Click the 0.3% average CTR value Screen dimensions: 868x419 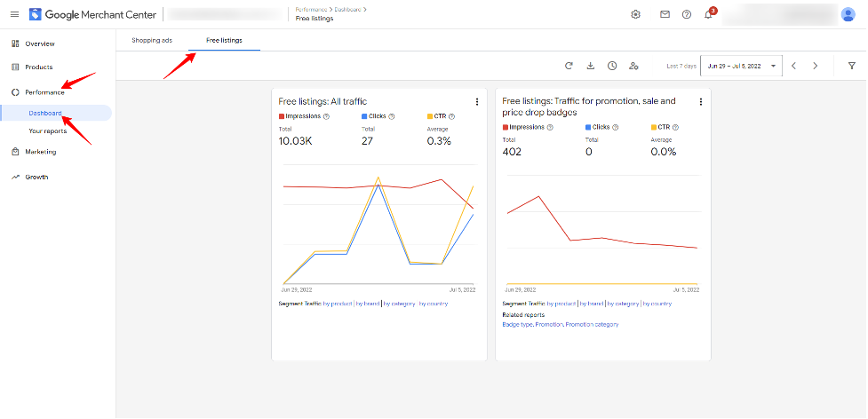[x=439, y=141]
